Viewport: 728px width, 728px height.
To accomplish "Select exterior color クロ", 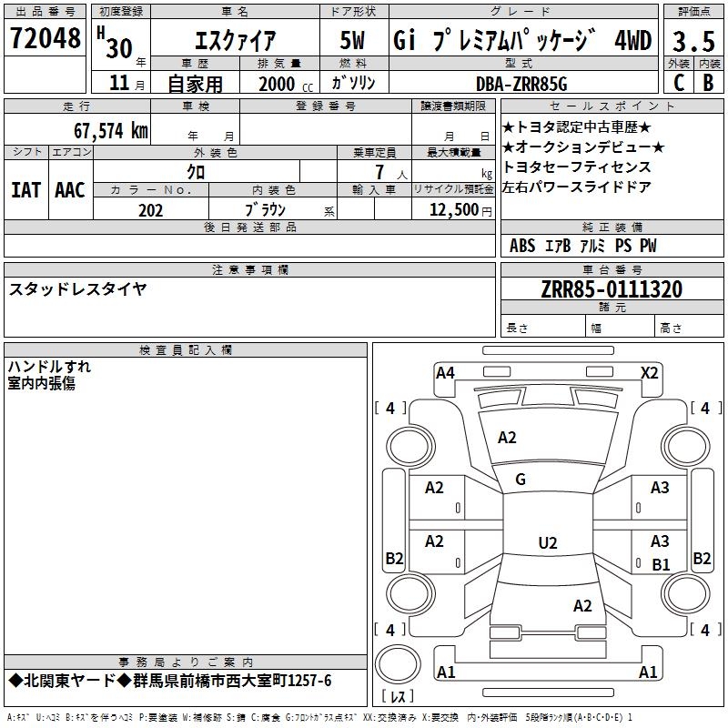I will 196,172.
